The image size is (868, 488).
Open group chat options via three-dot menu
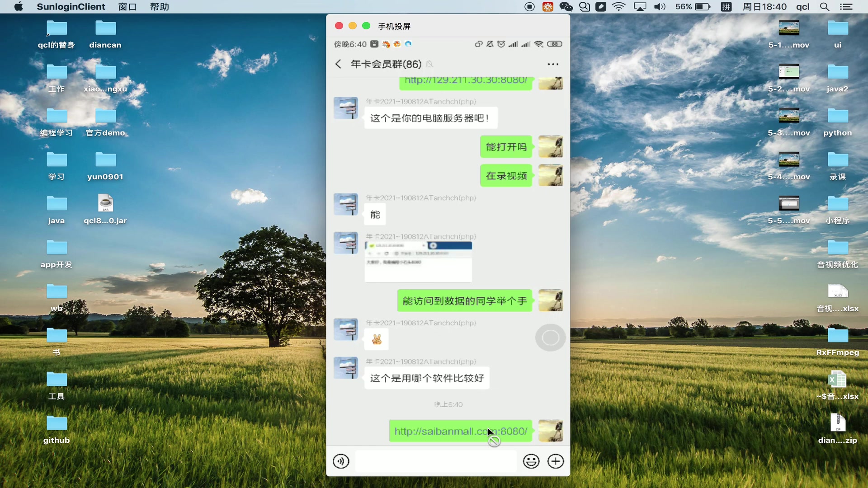click(552, 64)
